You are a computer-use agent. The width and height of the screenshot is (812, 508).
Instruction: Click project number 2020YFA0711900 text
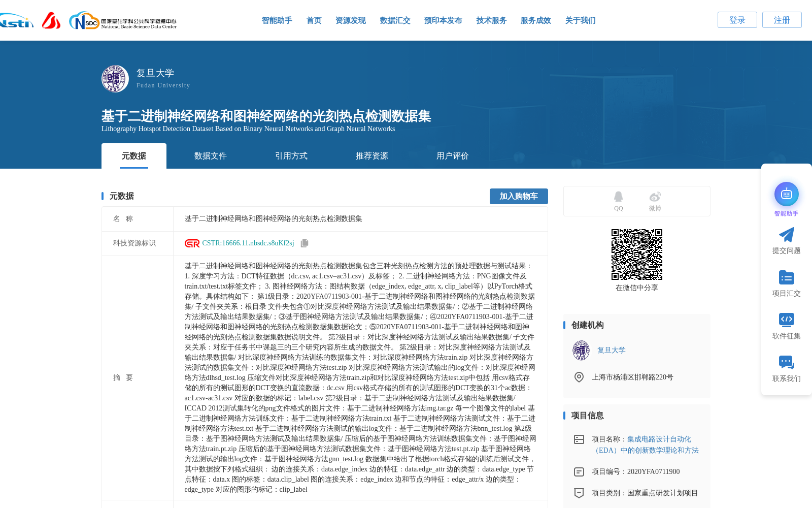tap(653, 472)
